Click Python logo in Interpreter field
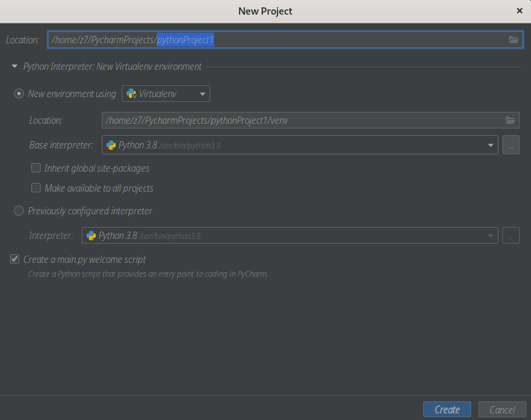The height and width of the screenshot is (420, 531). 91,236
